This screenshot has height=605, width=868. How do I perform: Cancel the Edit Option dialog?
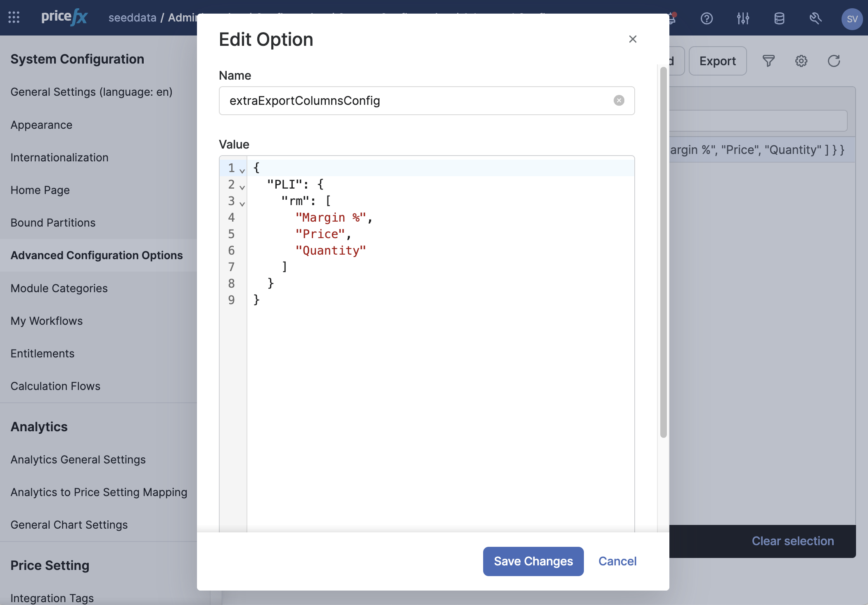pos(617,561)
